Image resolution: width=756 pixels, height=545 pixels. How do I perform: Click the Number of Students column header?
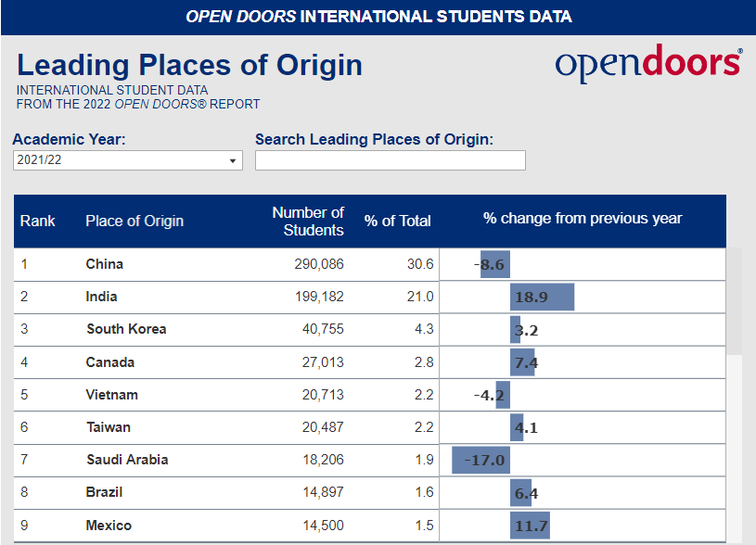tap(308, 222)
